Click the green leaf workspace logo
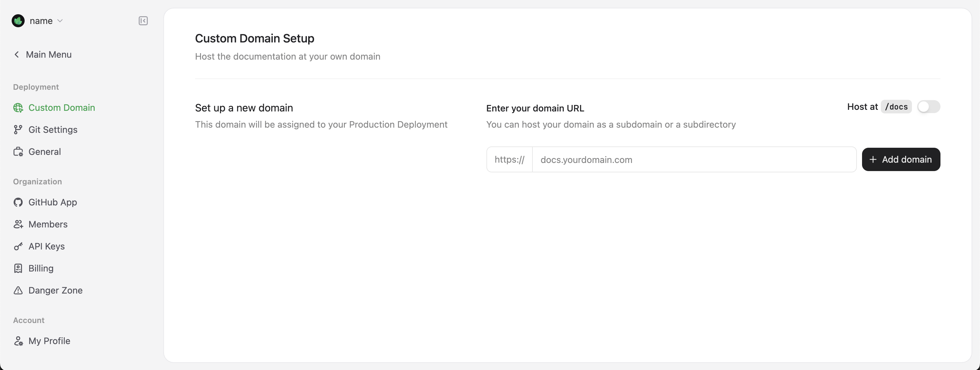This screenshot has height=370, width=980. tap(18, 21)
